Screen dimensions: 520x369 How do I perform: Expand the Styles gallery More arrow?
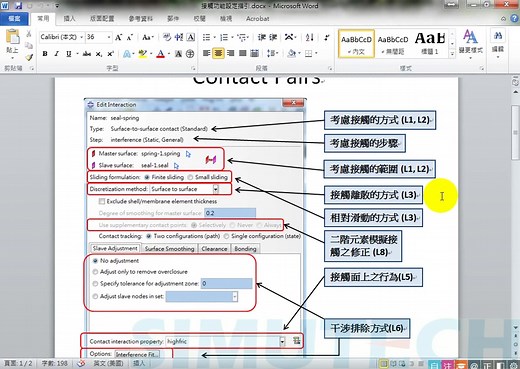point(452,53)
